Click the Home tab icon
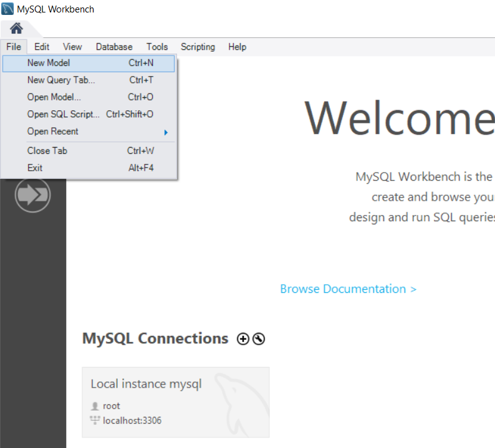 tap(16, 29)
